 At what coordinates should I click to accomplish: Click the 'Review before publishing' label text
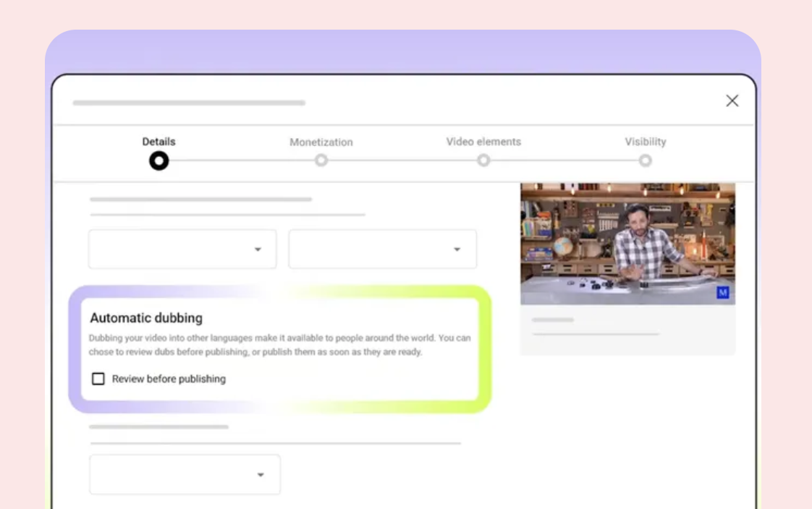click(x=169, y=379)
